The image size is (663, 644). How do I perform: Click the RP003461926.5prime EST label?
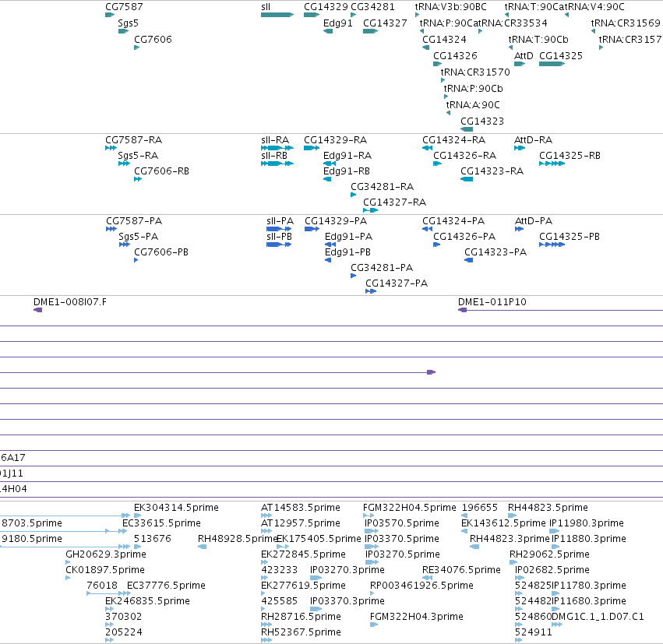421,586
